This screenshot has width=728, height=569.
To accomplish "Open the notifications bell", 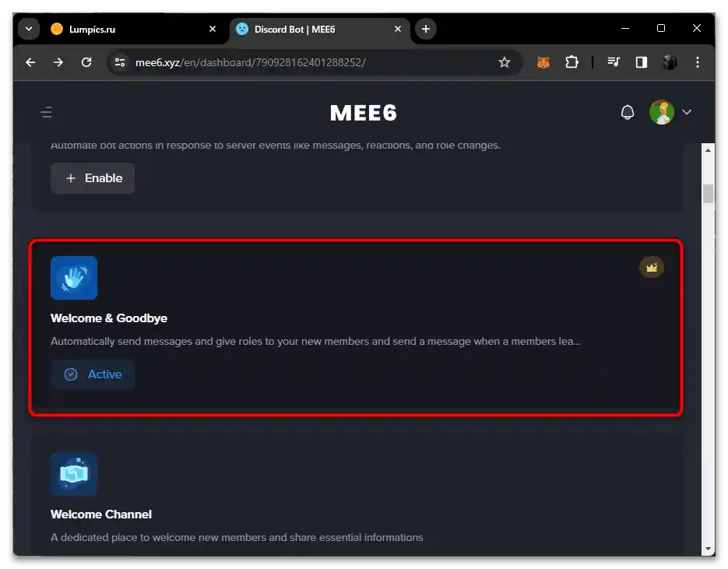I will 628,112.
